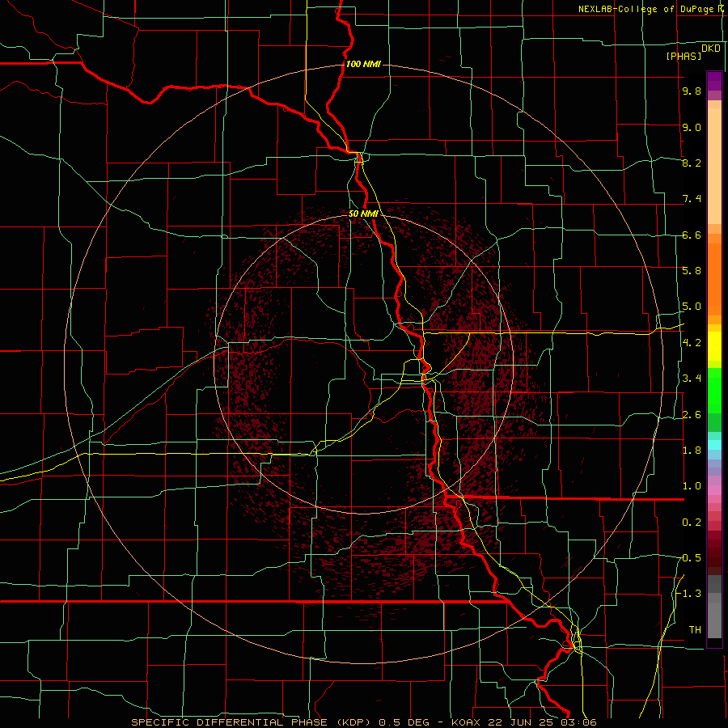Click the 3.4 scale value
The width and height of the screenshot is (728, 728).
point(692,378)
